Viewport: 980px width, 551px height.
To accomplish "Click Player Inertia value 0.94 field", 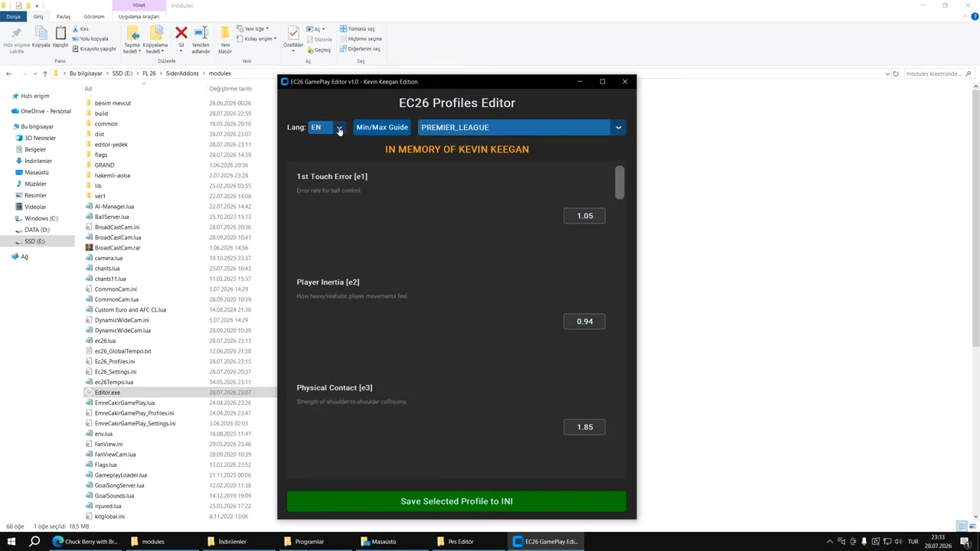I will 585,321.
